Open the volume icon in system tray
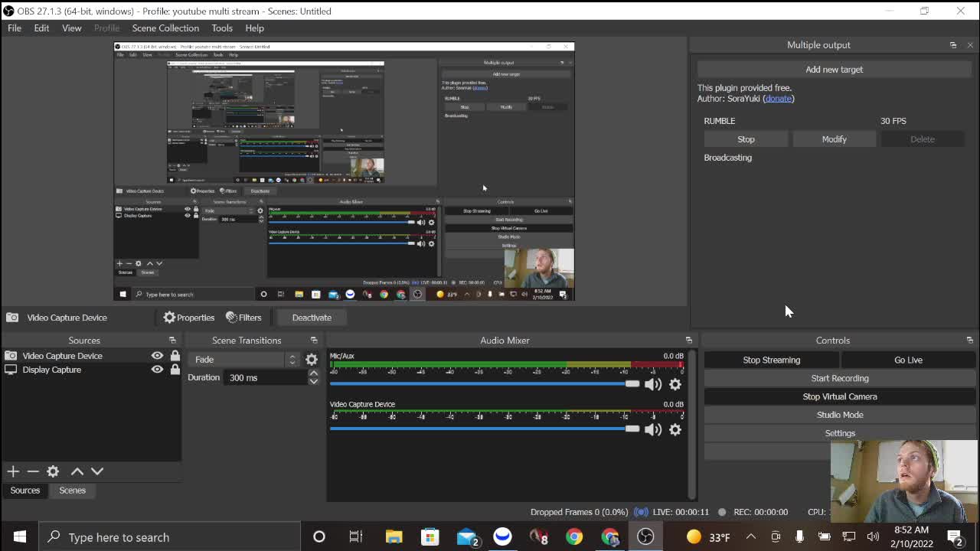The image size is (980, 551). point(873,537)
